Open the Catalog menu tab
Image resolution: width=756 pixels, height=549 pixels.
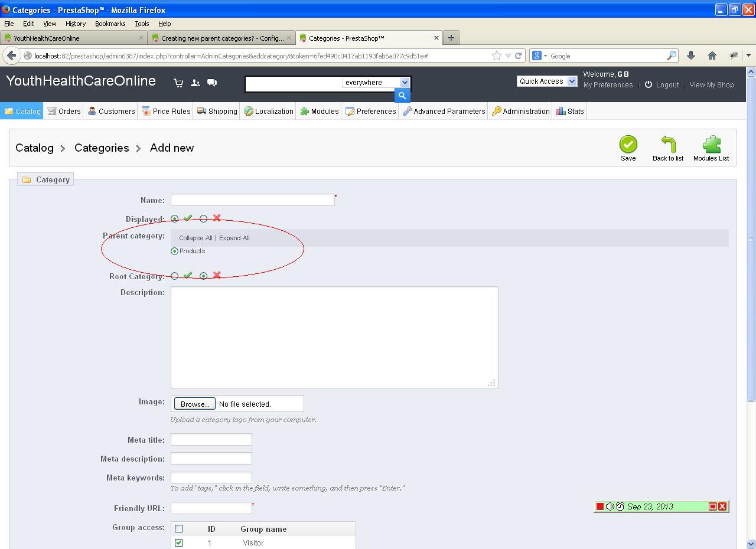[22, 111]
